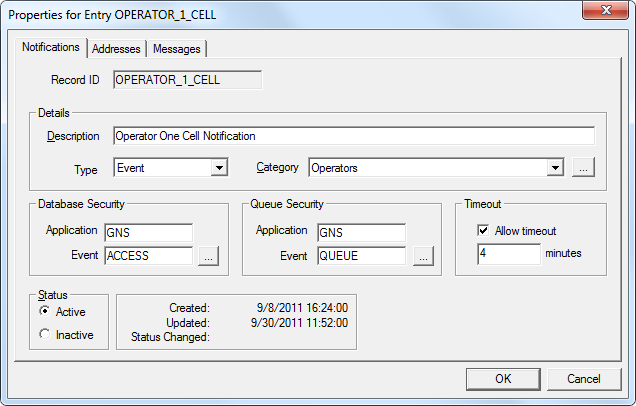Close the Properties dialog window
636x406 pixels.
[x=606, y=10]
